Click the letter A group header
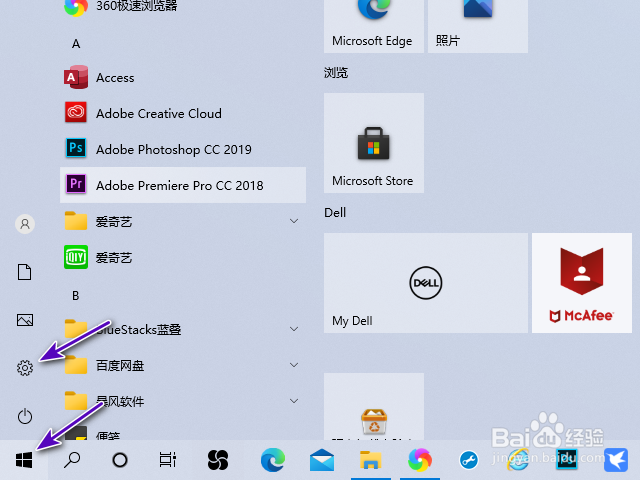Viewport: 640px width, 480px height. click(76, 44)
